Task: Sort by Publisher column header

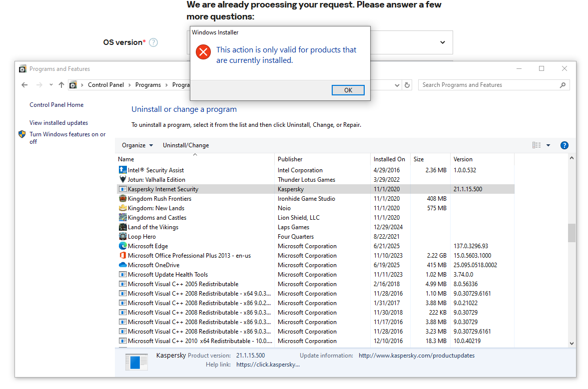Action: pos(323,159)
